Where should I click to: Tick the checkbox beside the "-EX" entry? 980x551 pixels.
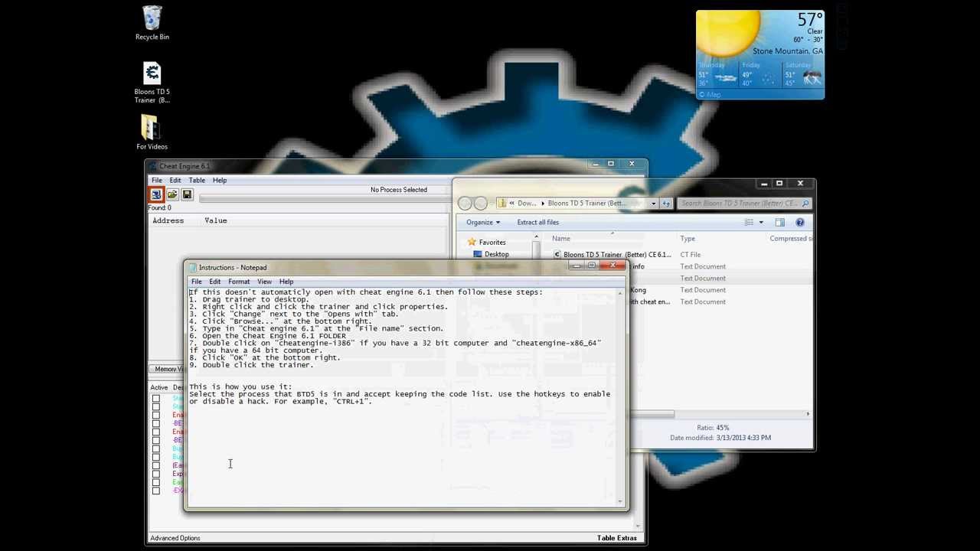pyautogui.click(x=156, y=491)
